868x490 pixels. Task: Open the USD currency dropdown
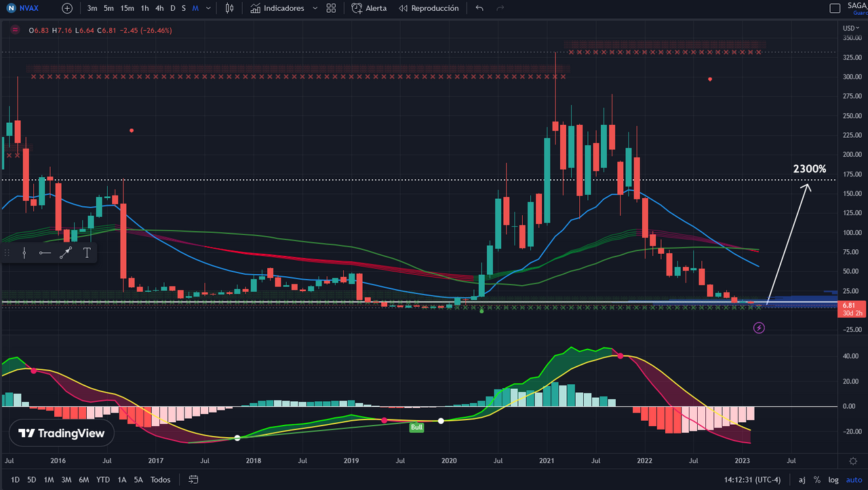pos(850,28)
